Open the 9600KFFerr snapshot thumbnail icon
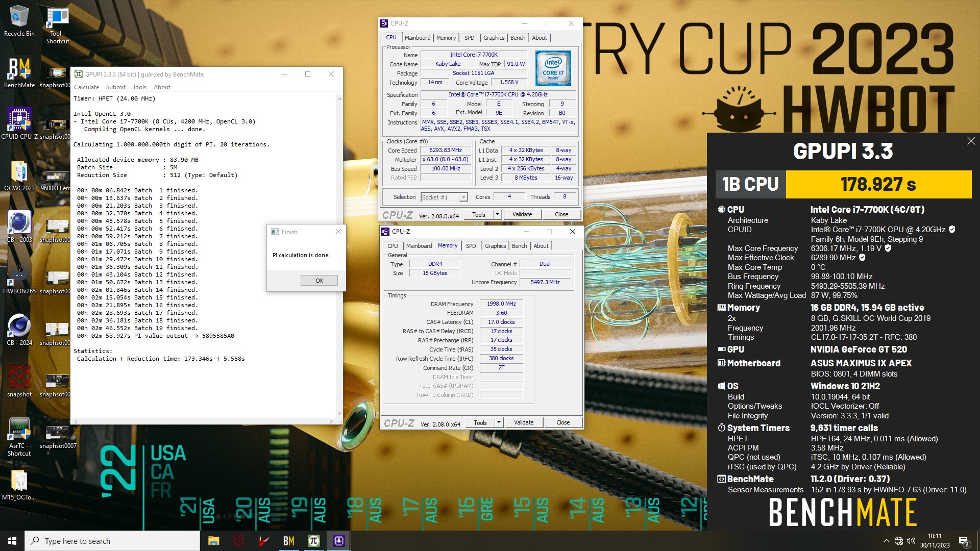 click(55, 180)
